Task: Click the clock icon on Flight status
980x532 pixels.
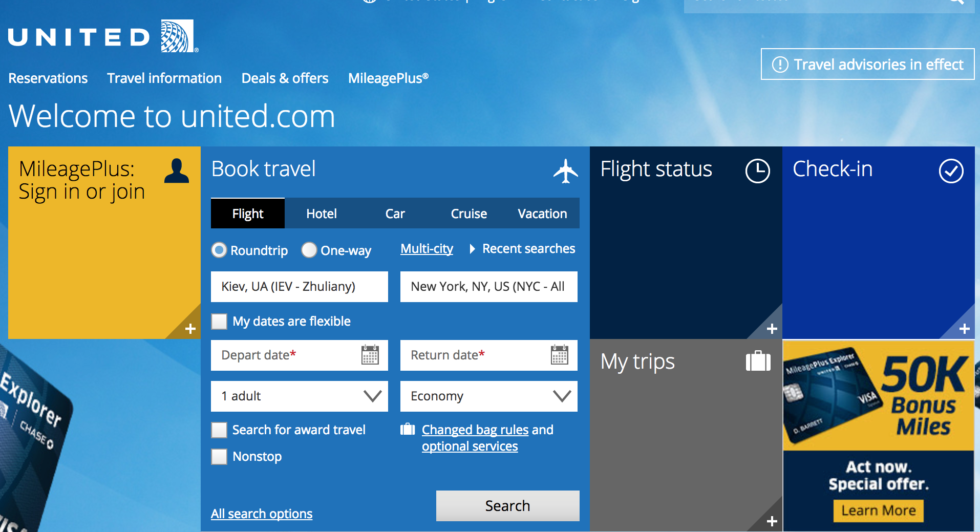Action: click(x=757, y=171)
